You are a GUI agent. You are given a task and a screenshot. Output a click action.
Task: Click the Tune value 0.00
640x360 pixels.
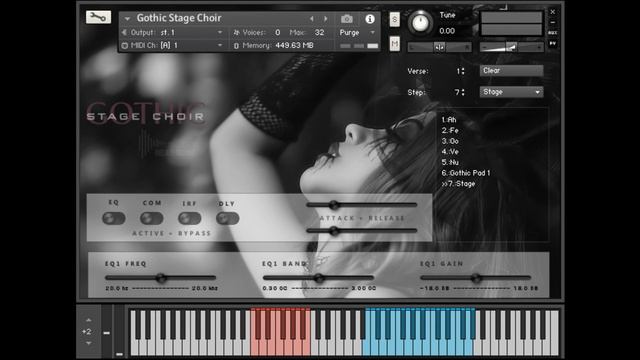[447, 31]
